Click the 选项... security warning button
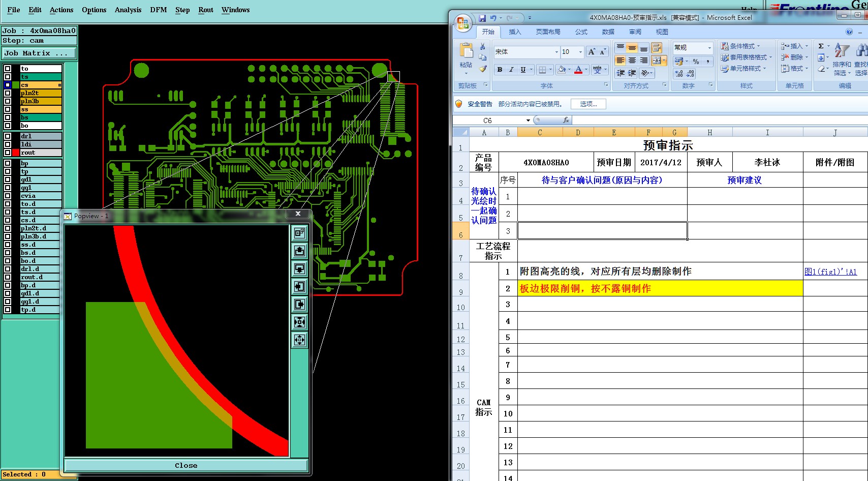868x481 pixels. tap(588, 104)
